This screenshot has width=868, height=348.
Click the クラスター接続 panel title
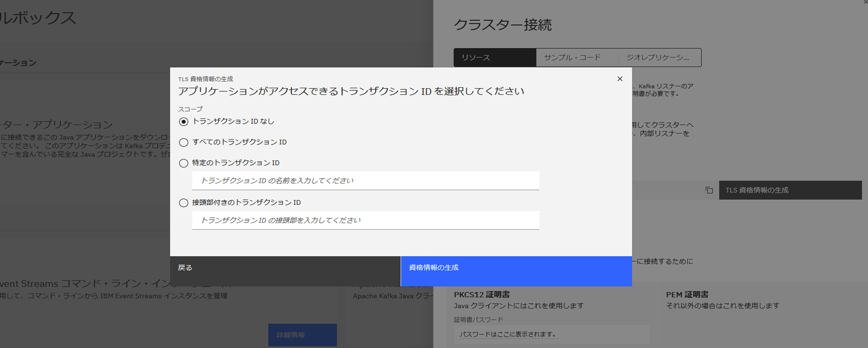(502, 25)
